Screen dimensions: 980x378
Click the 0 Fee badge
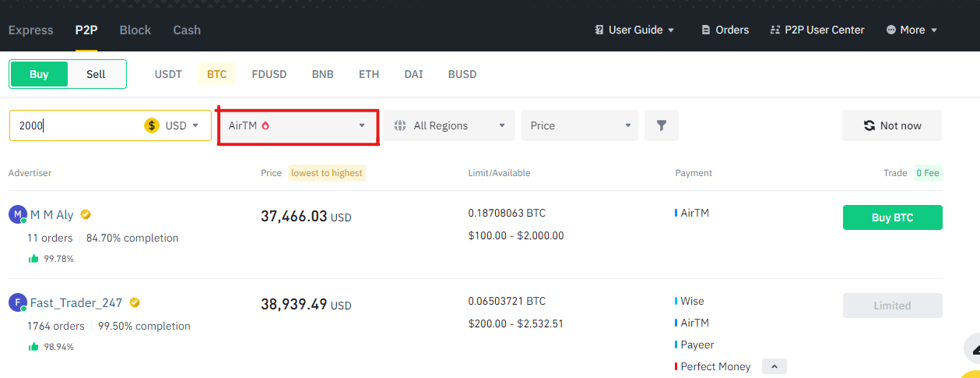tap(927, 173)
